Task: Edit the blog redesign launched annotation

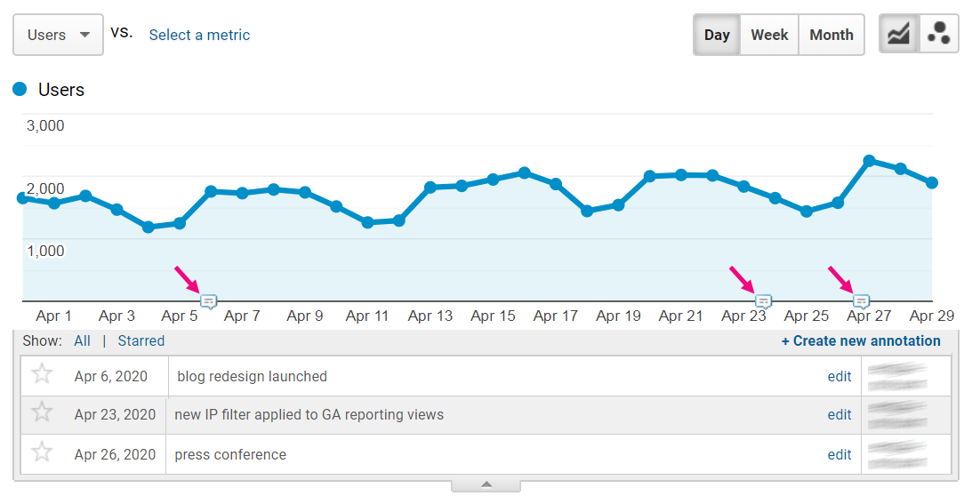Action: [x=839, y=376]
